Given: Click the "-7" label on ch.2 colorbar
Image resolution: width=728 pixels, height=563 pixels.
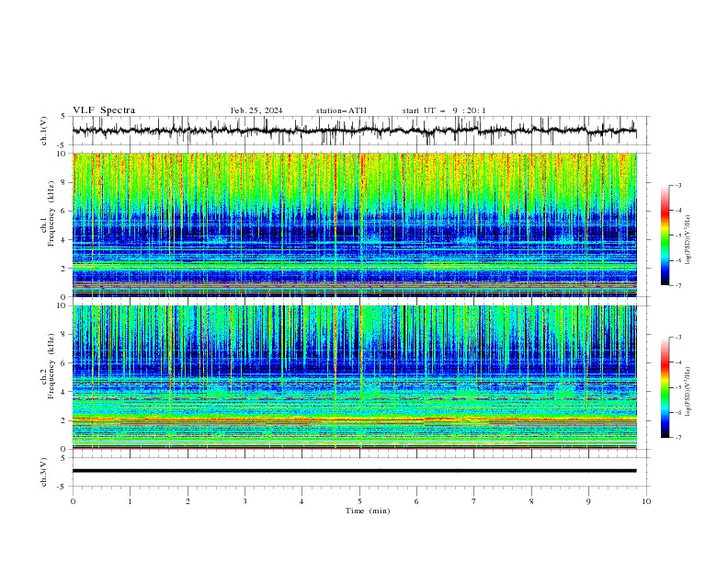Looking at the screenshot, I should tap(677, 437).
